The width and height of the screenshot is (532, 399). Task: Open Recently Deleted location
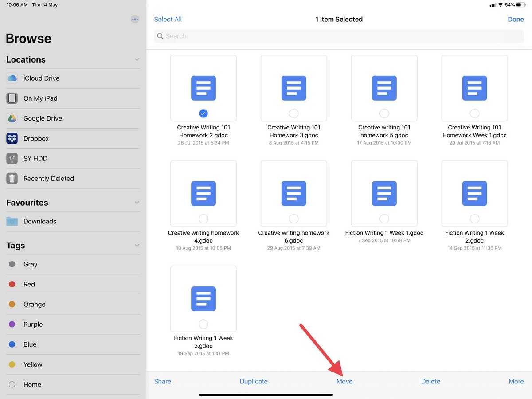click(73, 179)
